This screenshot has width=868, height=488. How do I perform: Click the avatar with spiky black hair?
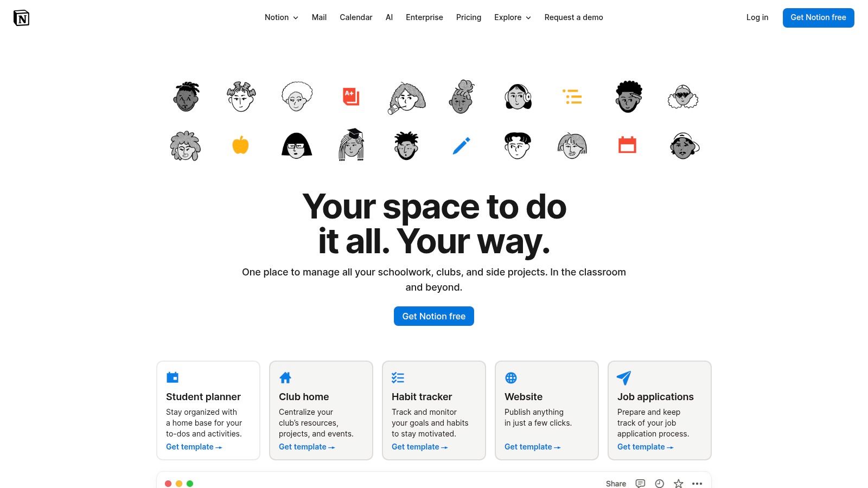[406, 145]
